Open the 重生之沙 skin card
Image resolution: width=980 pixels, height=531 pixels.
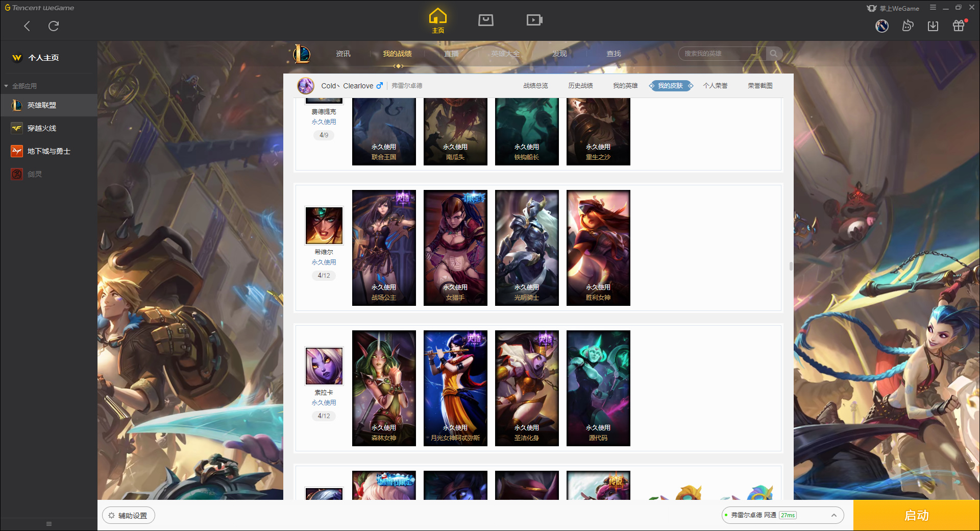tap(598, 132)
